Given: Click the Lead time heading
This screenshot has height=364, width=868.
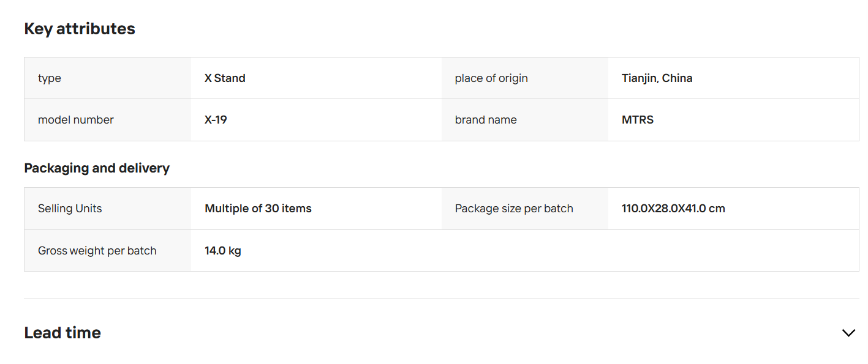Looking at the screenshot, I should coord(62,333).
